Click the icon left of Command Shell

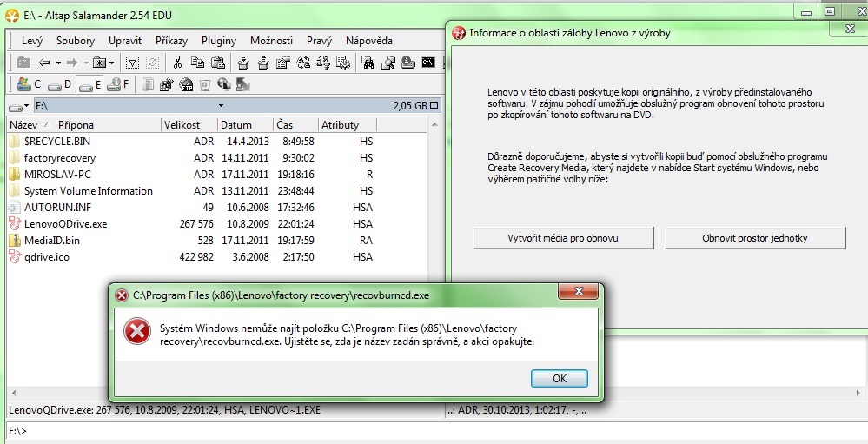[x=408, y=63]
